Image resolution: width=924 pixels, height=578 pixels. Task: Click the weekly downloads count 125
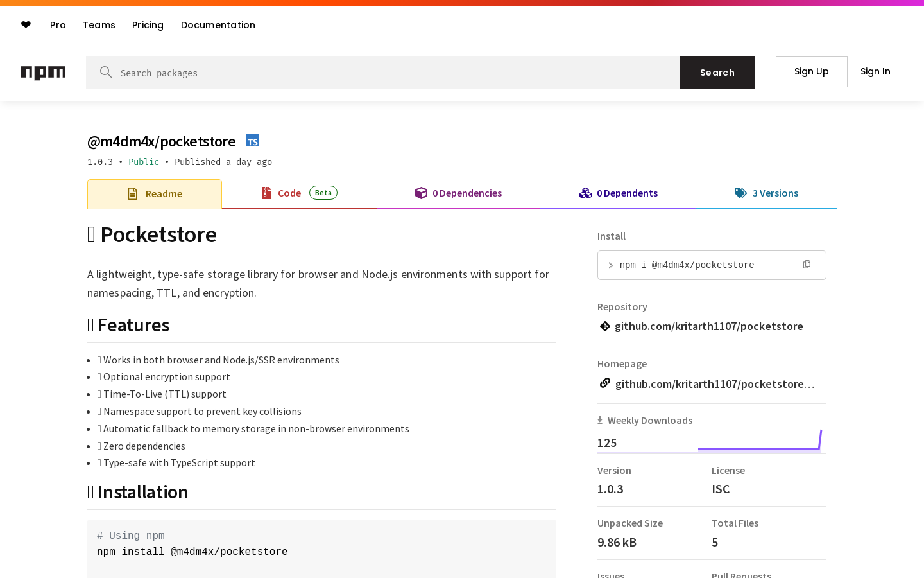[x=607, y=442]
